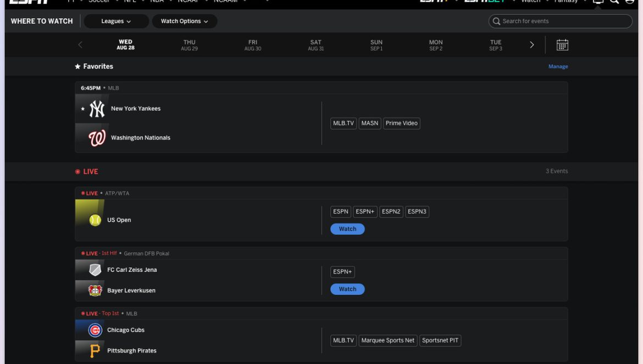Click the 6:45PM game time label
The image size is (643, 364).
click(x=91, y=88)
